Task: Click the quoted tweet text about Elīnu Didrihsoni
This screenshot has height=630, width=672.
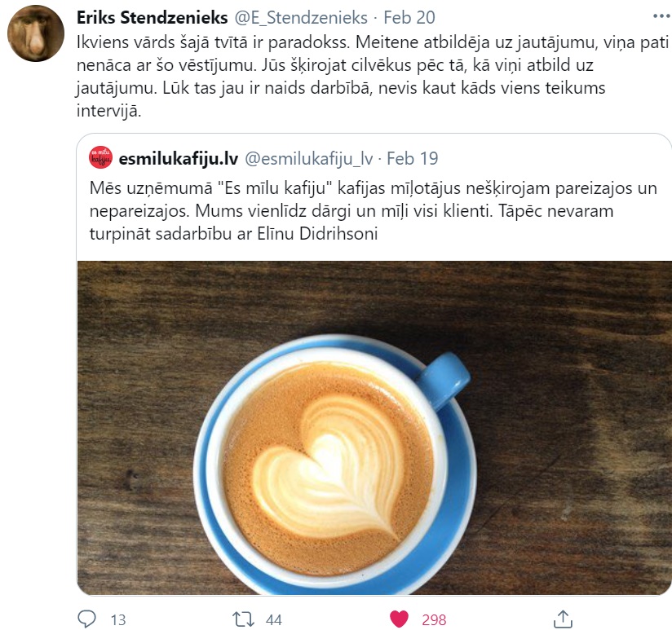Action: pos(373,211)
